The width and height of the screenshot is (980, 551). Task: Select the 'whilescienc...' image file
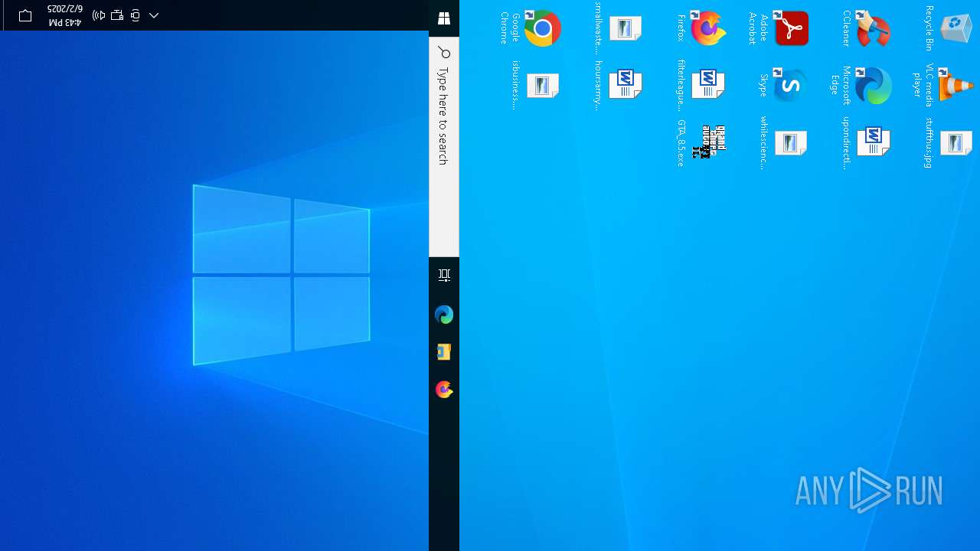pyautogui.click(x=783, y=142)
